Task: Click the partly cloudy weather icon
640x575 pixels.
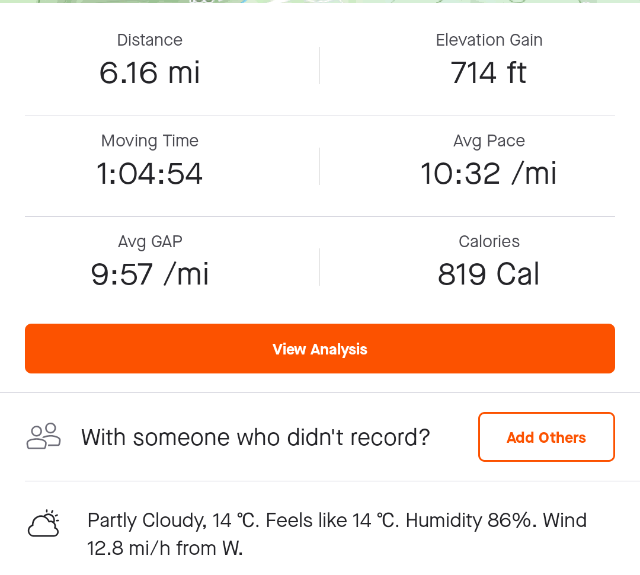Action: pos(44,523)
